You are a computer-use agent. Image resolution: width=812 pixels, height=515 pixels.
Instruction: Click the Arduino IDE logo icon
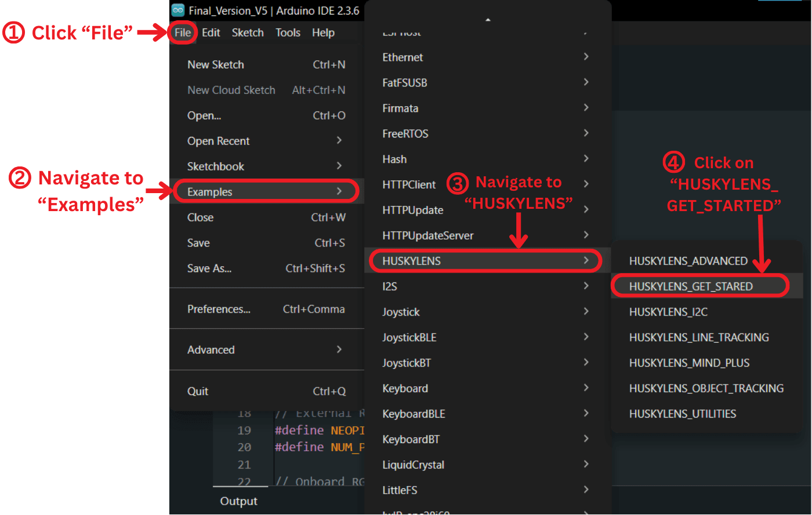[x=178, y=10]
